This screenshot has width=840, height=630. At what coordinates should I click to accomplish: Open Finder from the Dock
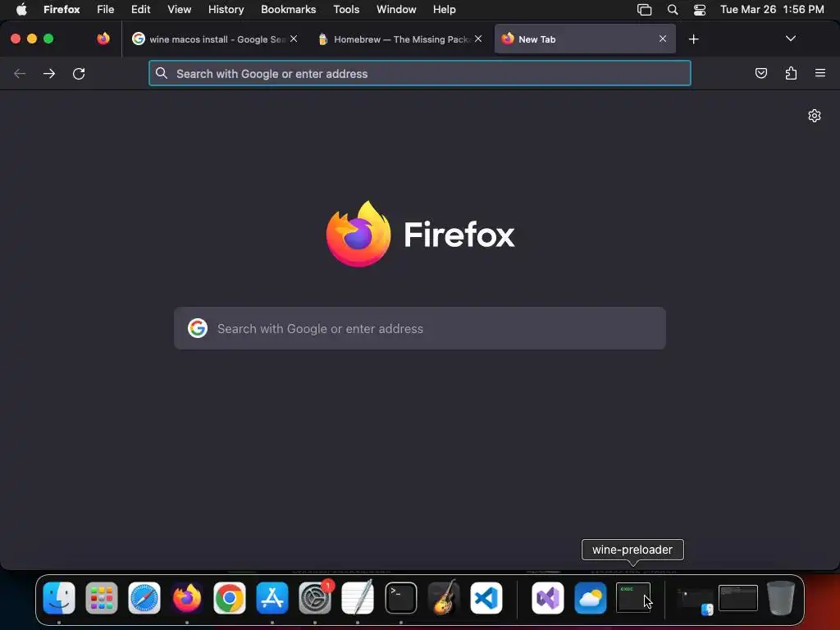pos(59,598)
